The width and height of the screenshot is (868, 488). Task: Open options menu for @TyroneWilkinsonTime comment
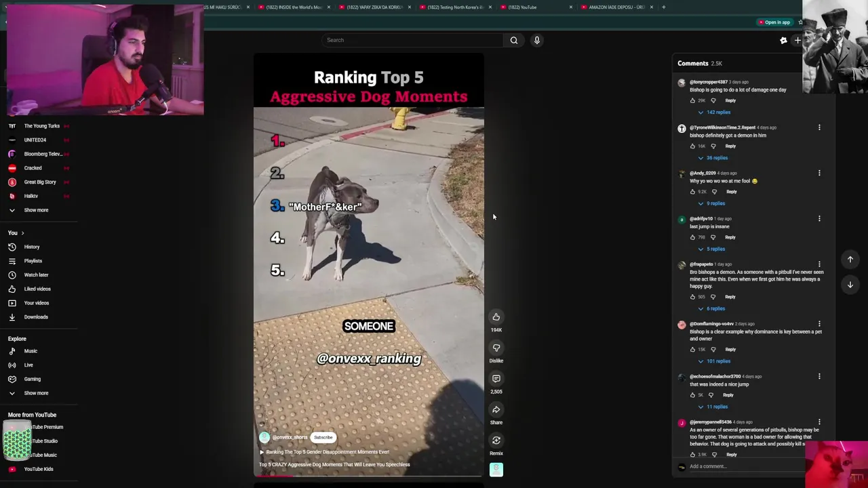819,127
